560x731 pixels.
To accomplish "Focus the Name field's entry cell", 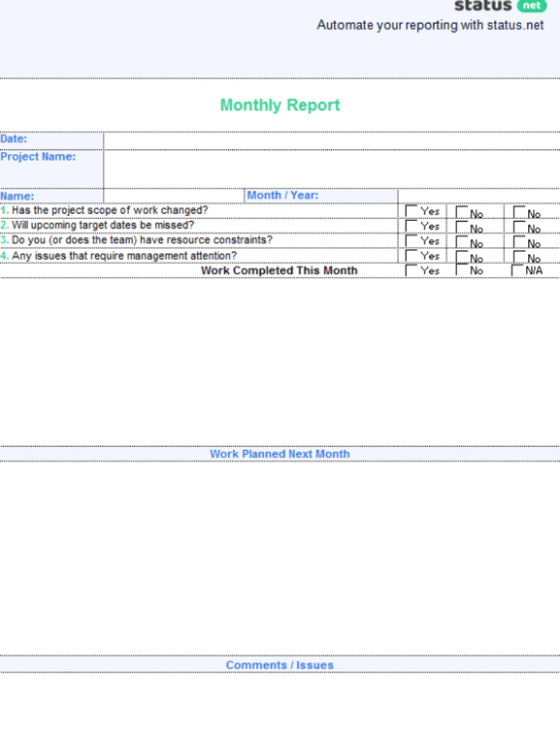I will click(174, 196).
